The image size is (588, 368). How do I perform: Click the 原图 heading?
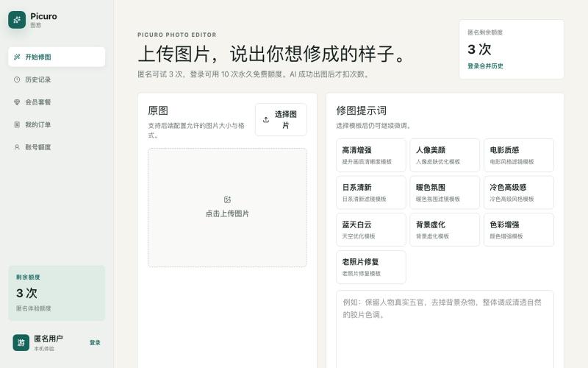158,111
